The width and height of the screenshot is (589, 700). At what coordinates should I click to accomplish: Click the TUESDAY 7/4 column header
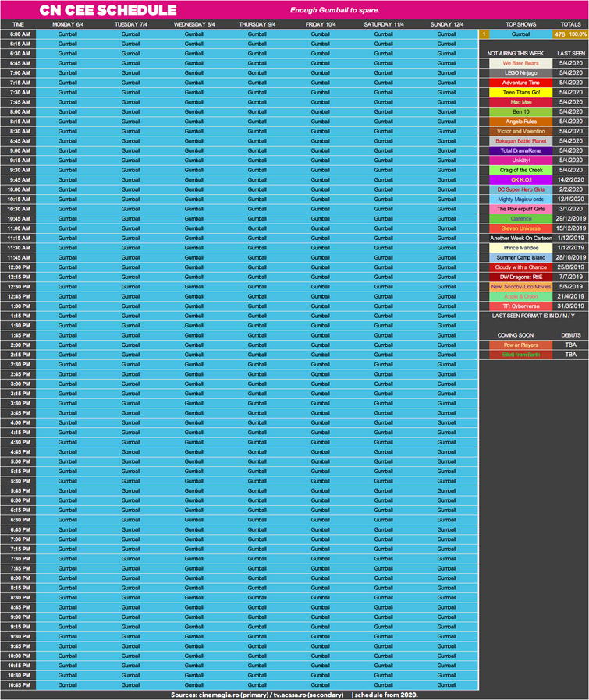(130, 24)
